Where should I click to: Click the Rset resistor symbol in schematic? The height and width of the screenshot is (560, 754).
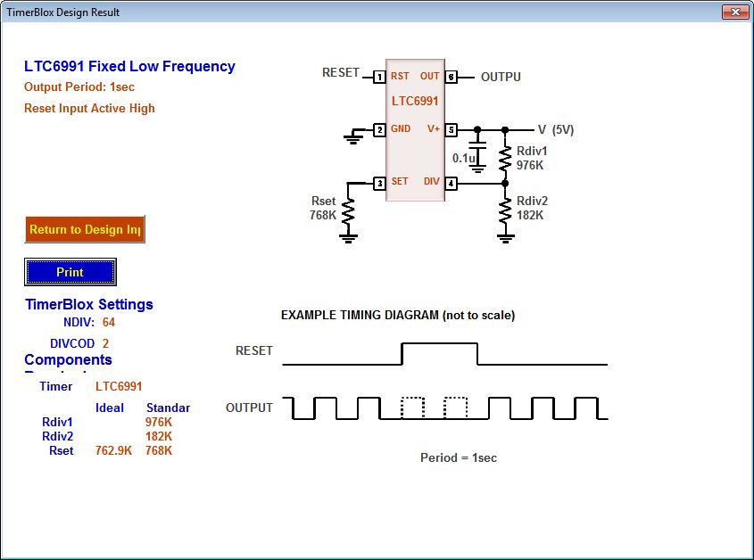[x=348, y=212]
